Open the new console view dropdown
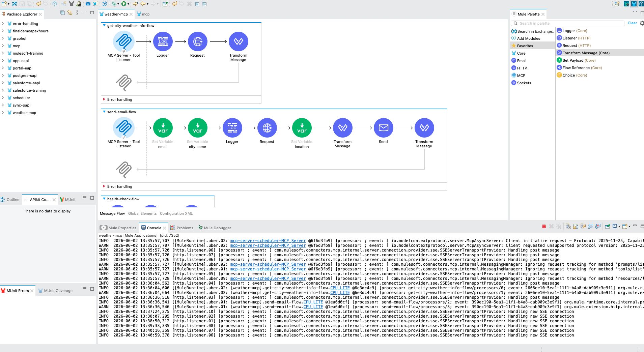 tap(629, 227)
